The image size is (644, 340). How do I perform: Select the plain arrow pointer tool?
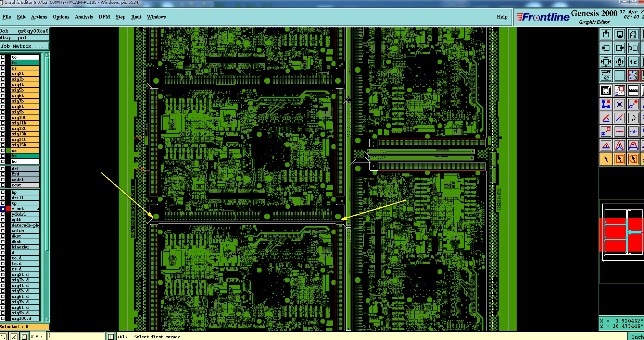[606, 159]
